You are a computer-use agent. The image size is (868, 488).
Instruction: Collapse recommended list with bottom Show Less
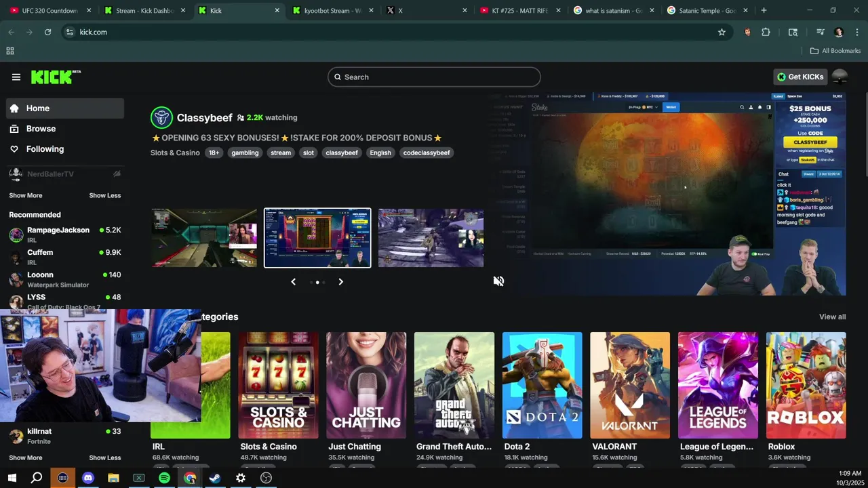[105, 457]
